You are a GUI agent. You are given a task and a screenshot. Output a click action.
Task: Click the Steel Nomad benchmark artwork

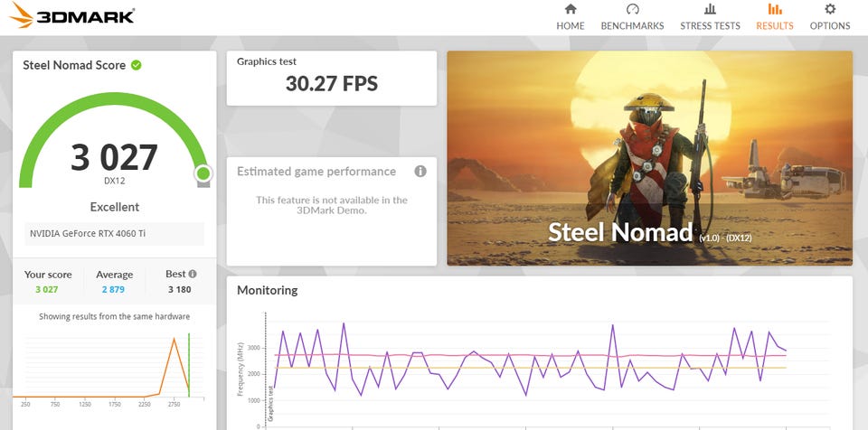650,158
